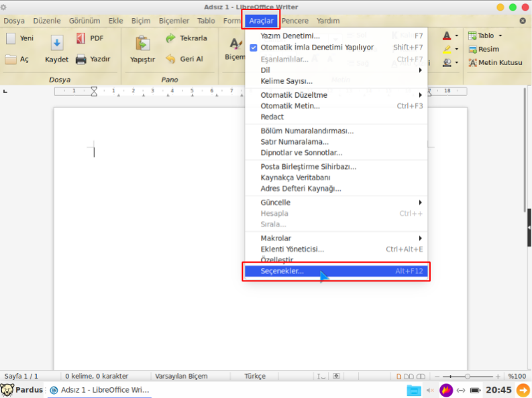Export using the PDF icon
Image resolution: width=532 pixels, height=398 pixels.
(x=81, y=38)
